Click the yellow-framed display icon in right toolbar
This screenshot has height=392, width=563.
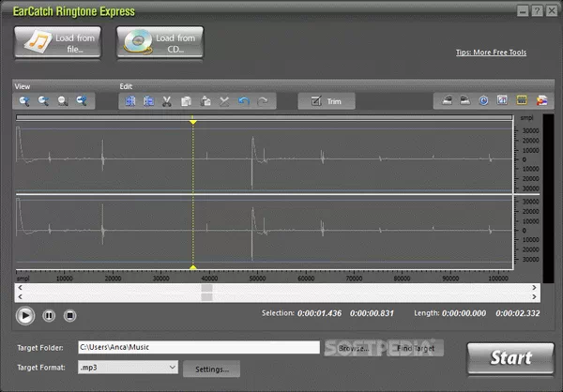(x=522, y=100)
